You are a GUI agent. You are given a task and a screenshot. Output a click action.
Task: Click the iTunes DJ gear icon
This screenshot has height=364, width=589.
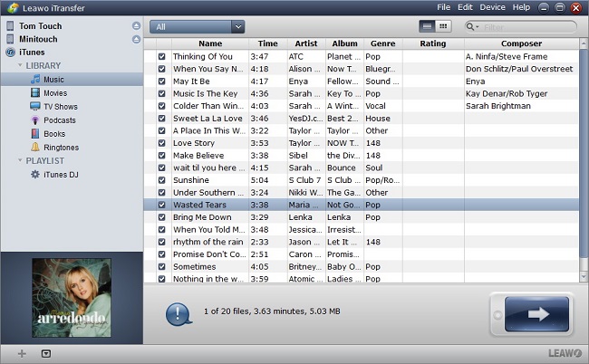pyautogui.click(x=35, y=175)
